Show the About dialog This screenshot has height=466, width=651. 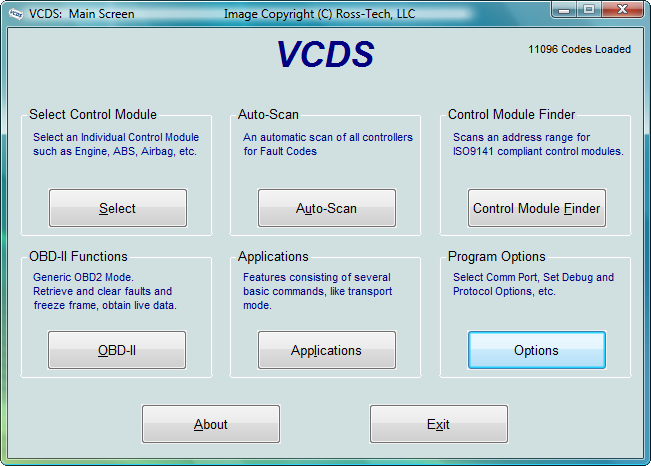pyautogui.click(x=211, y=424)
